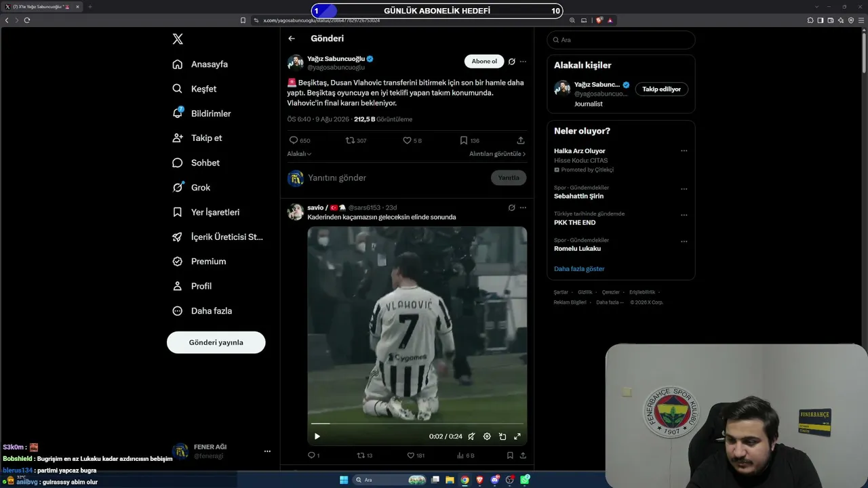Like the post with 5 B likes
Viewport: 868px width, 488px height.
(407, 140)
